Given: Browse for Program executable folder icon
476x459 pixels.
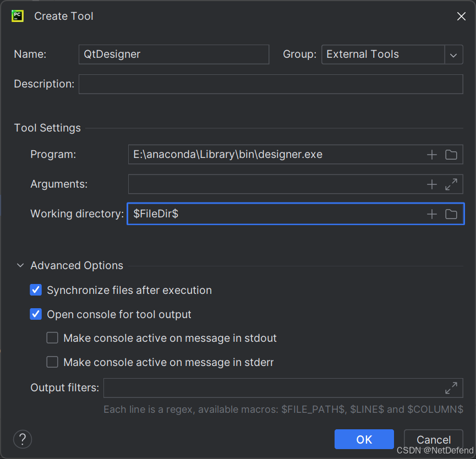Looking at the screenshot, I should (451, 155).
